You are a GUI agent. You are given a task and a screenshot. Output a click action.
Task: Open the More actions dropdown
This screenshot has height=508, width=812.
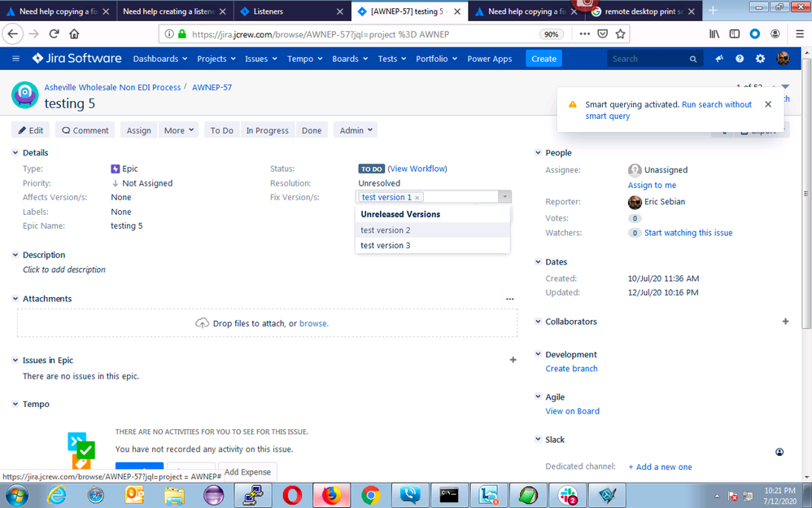179,130
